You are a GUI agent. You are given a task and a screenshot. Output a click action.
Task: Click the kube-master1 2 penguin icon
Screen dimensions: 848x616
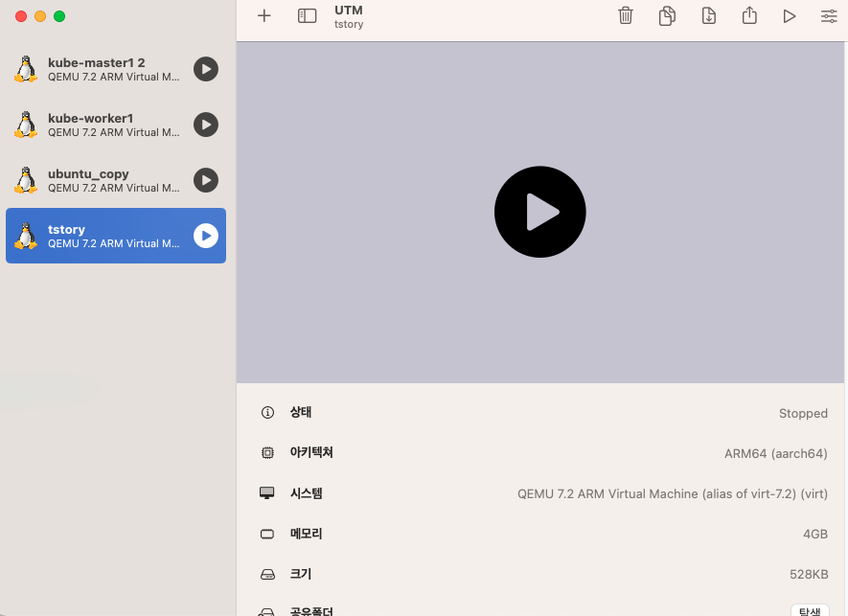pos(26,69)
